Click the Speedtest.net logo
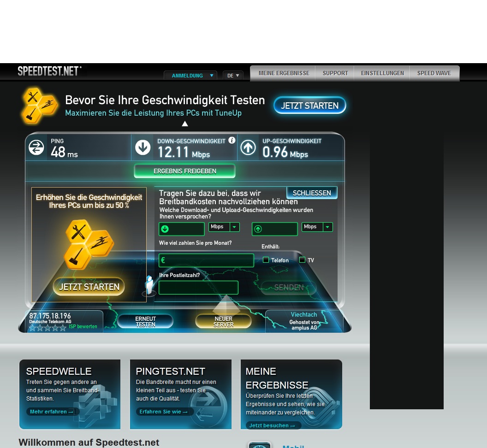The image size is (487, 448). [49, 71]
